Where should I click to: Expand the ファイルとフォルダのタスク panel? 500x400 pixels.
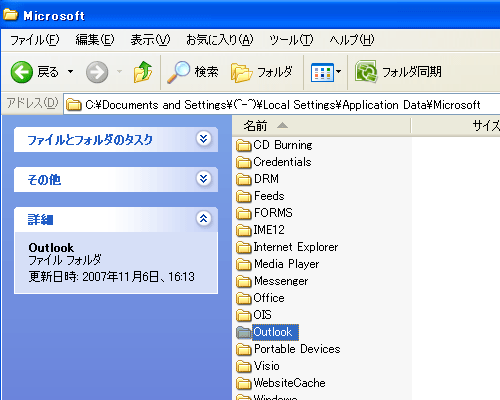point(204,139)
